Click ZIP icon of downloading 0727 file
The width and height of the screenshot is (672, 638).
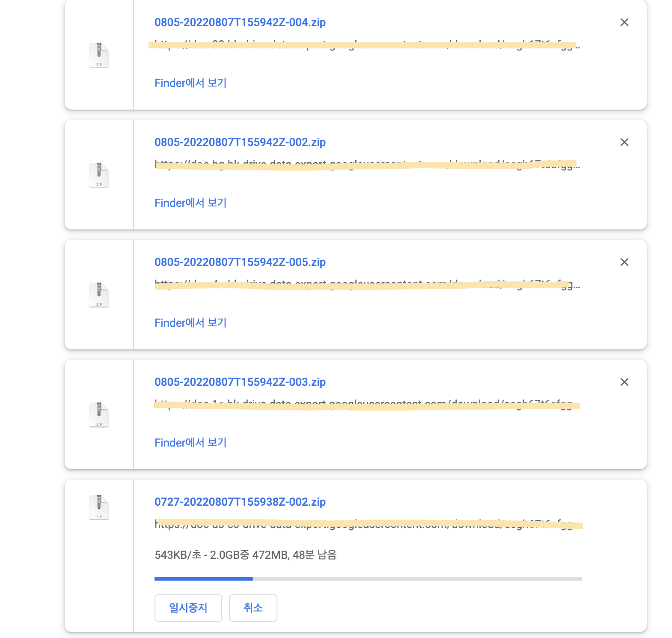pyautogui.click(x=99, y=507)
